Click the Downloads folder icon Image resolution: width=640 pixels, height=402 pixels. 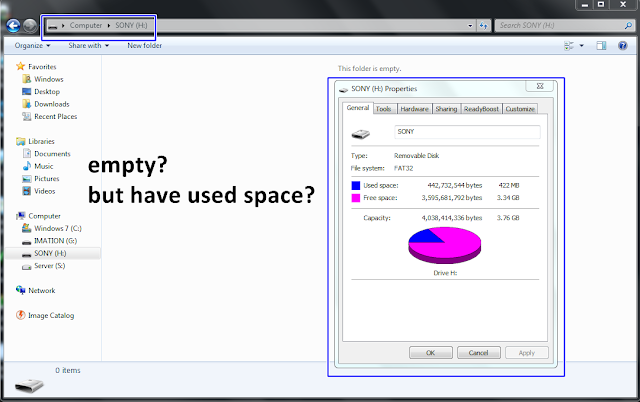pyautogui.click(x=27, y=104)
